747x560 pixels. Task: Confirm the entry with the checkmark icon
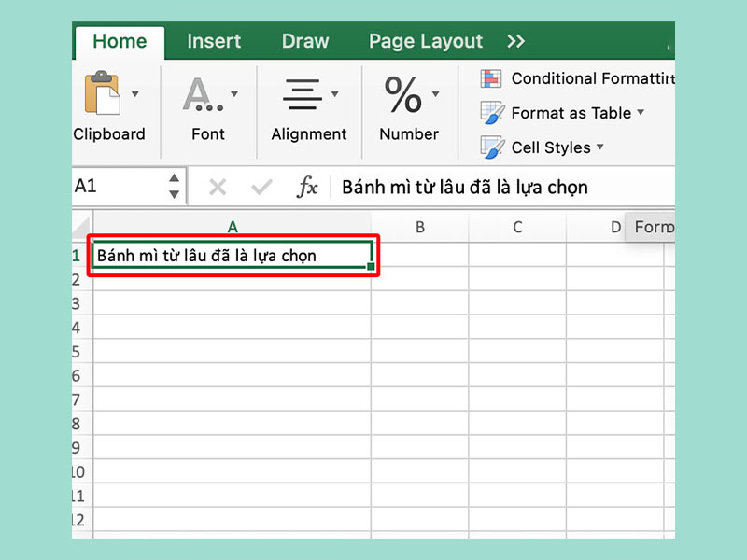[x=262, y=188]
